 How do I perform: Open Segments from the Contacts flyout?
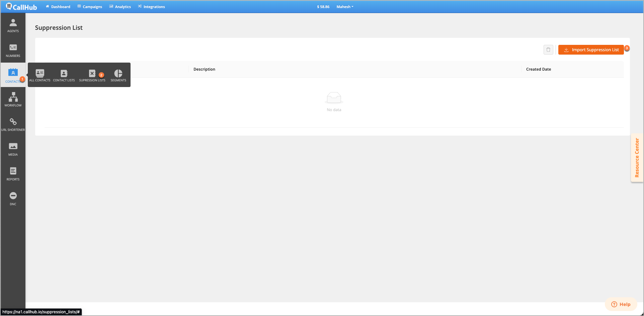coord(118,75)
